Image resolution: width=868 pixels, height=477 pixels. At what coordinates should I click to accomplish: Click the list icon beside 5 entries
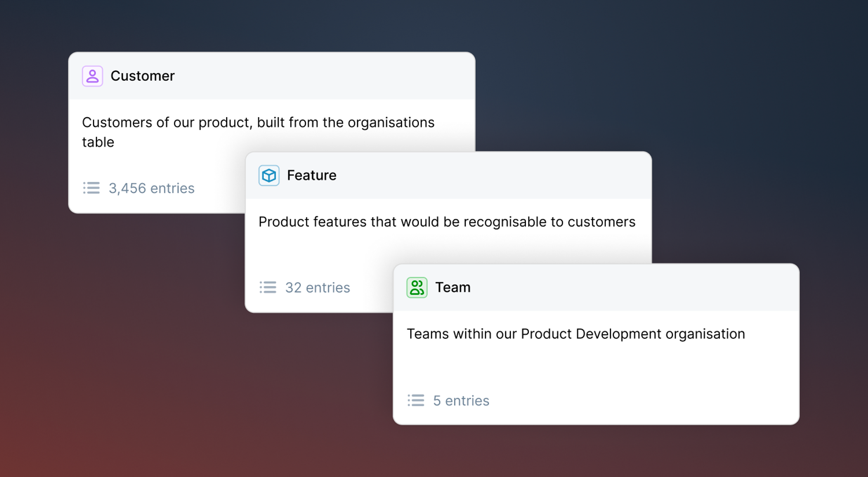pos(416,400)
